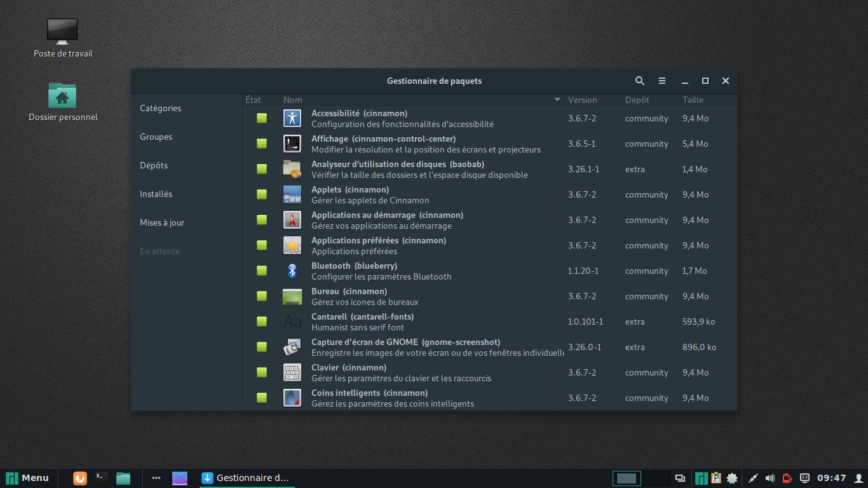Viewport: 868px width, 488px height.
Task: Sort packages by Taille column
Action: click(708, 100)
